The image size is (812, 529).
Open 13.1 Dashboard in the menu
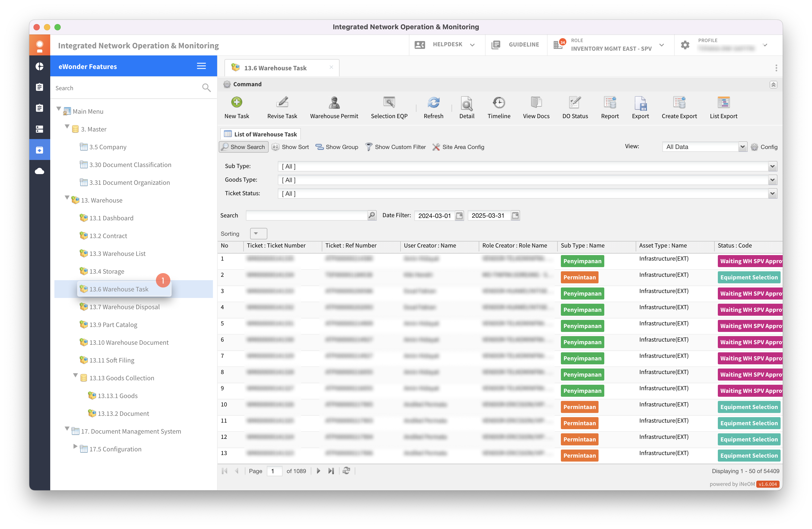coord(111,218)
